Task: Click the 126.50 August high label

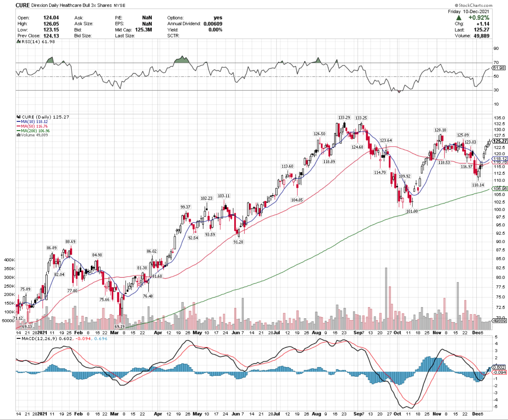Action: [x=319, y=134]
